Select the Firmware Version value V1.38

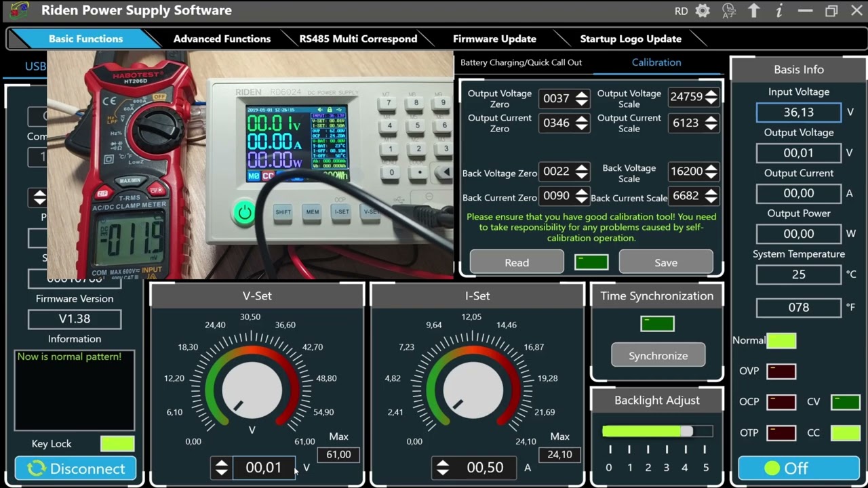75,319
